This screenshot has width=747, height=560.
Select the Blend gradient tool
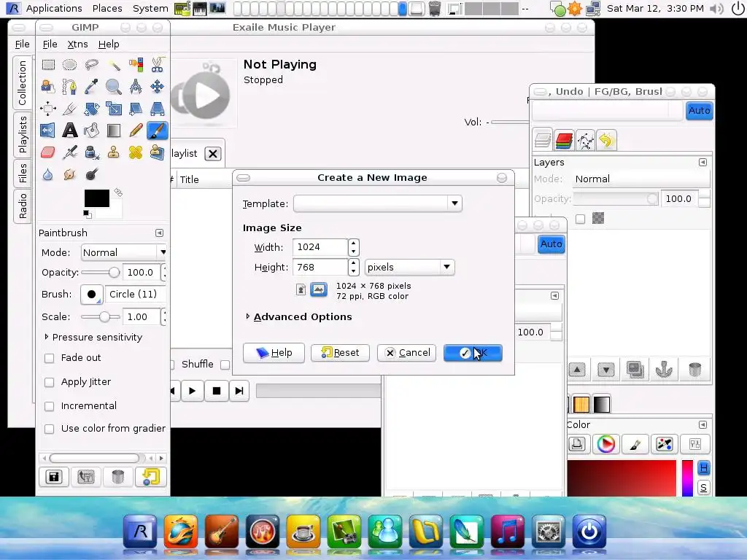coord(113,131)
